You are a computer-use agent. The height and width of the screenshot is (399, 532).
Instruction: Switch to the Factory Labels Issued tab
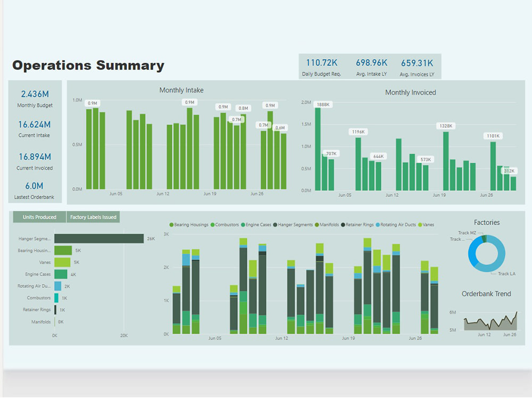click(x=93, y=217)
